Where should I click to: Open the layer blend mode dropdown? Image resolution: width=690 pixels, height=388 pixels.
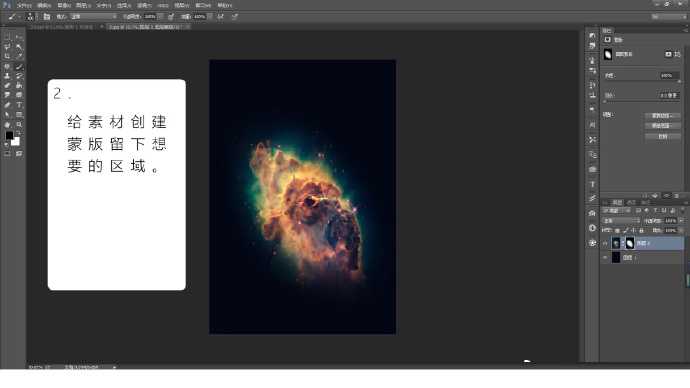621,220
